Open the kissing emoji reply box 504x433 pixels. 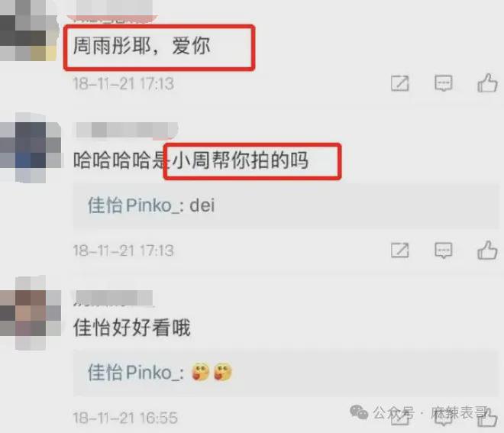(286, 373)
